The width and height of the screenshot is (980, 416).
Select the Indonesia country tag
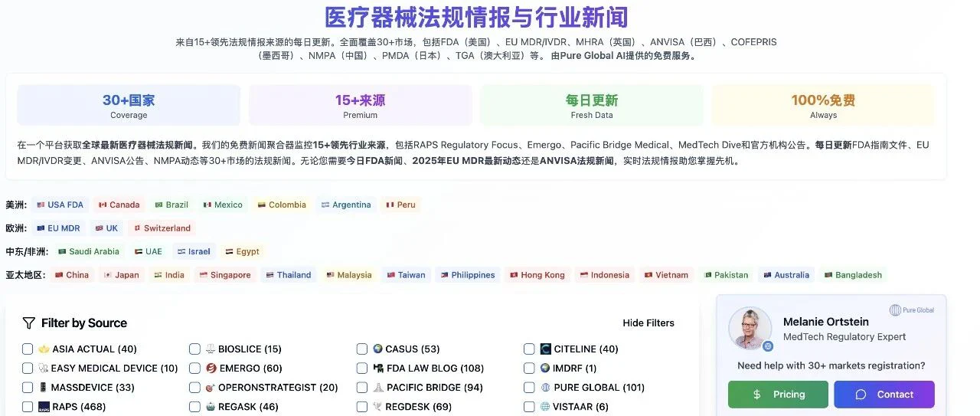pyautogui.click(x=604, y=275)
